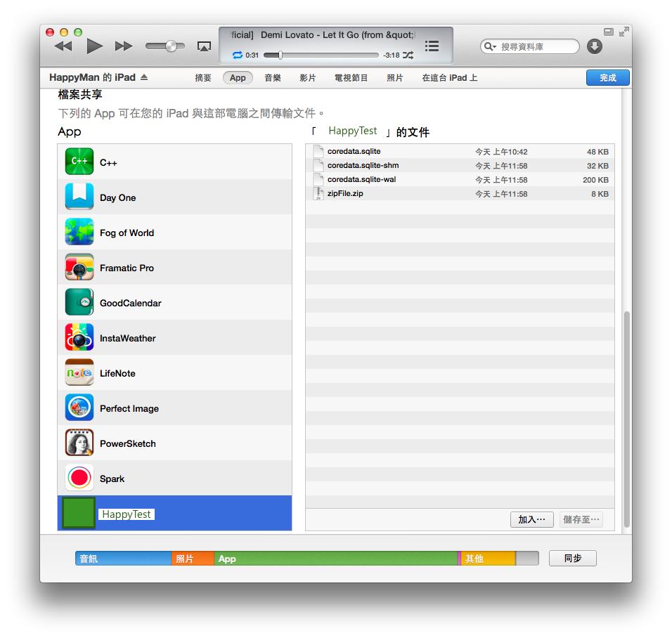Click the Play button
The width and height of the screenshot is (672, 638).
(x=94, y=46)
